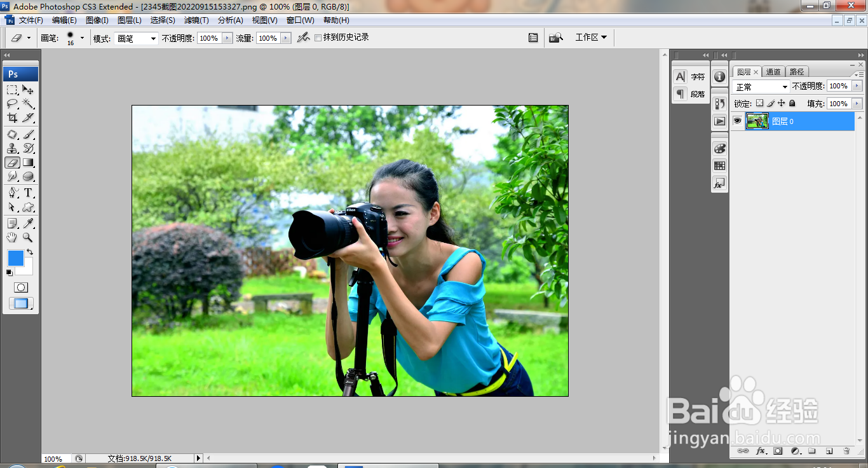Image resolution: width=868 pixels, height=468 pixels.
Task: Open eraser opacity slider arrow
Action: pos(227,38)
